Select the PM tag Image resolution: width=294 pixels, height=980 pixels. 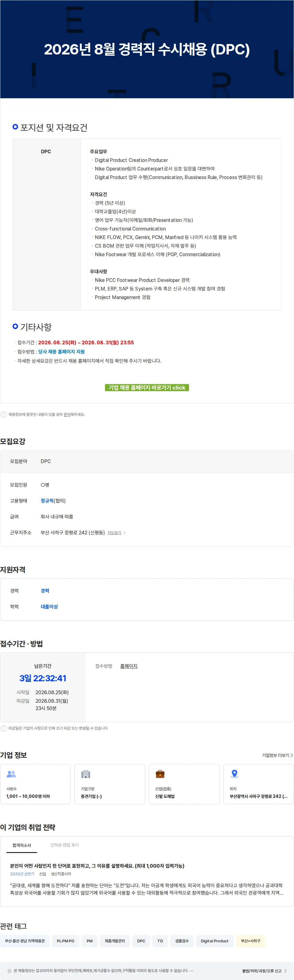point(89,941)
